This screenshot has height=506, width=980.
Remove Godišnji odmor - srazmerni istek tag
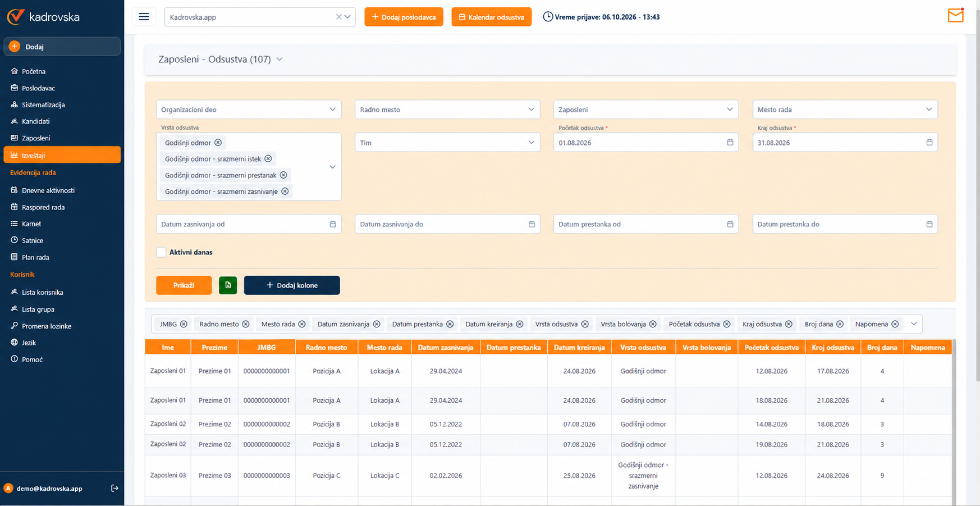pyautogui.click(x=268, y=159)
